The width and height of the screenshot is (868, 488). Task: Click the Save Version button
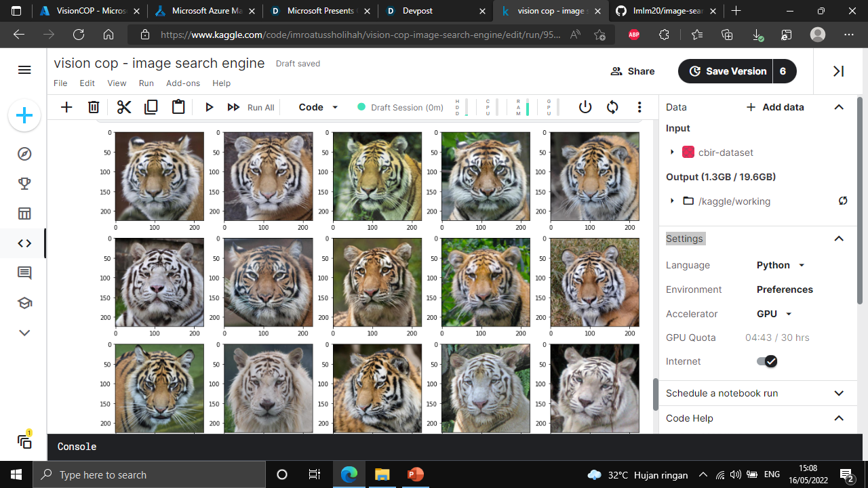coord(727,71)
